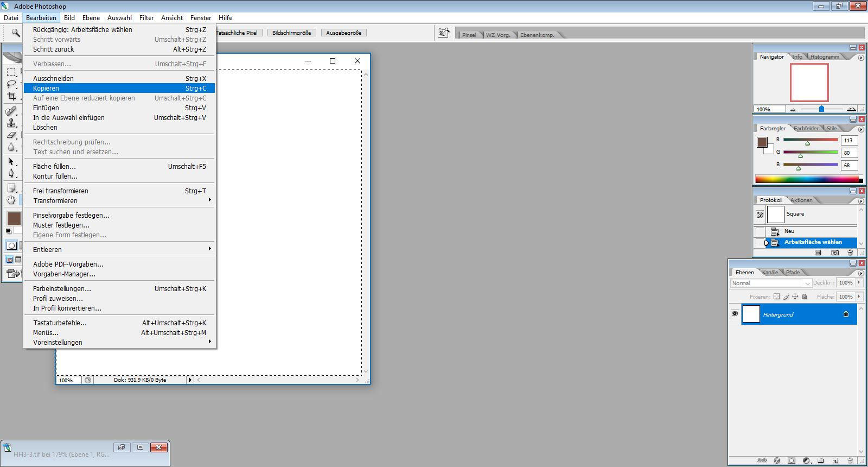Create a new snapshot with camera icon
The image size is (868, 467).
pos(835,253)
